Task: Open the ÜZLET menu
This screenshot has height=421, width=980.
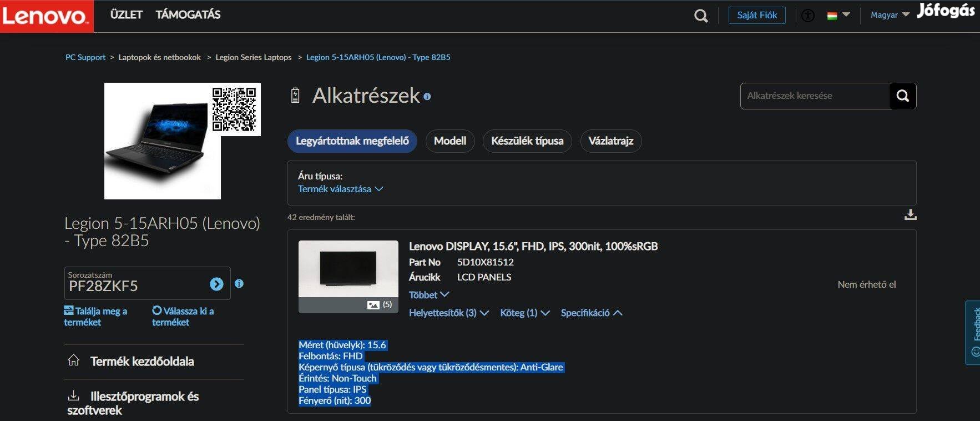Action: tap(126, 15)
